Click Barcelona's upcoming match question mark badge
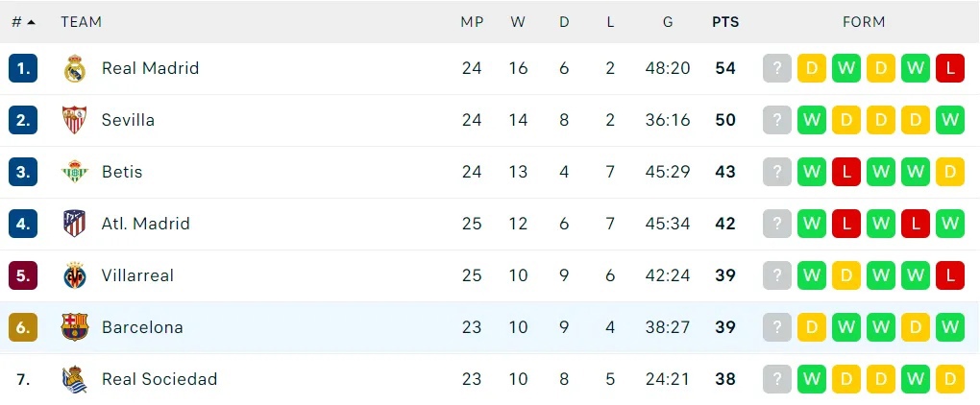The width and height of the screenshot is (980, 405). click(777, 327)
